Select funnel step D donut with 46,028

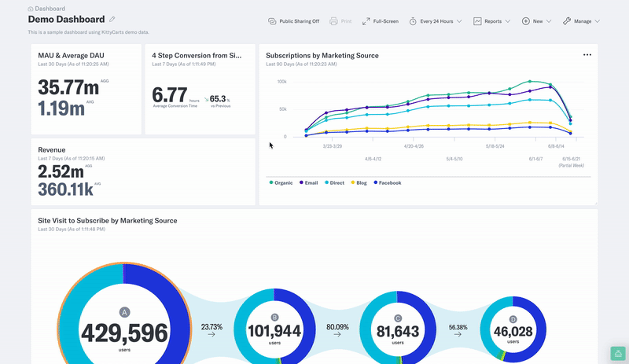pos(513,329)
